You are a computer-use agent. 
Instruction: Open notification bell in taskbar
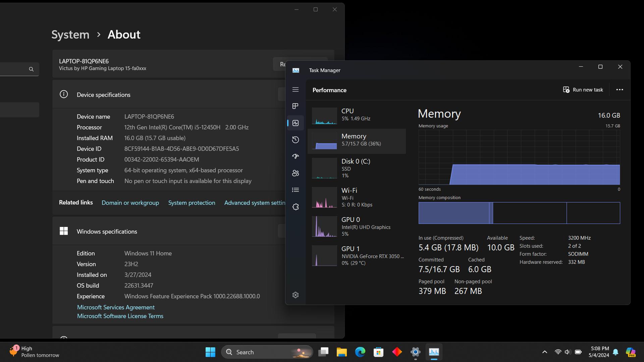tap(615, 352)
